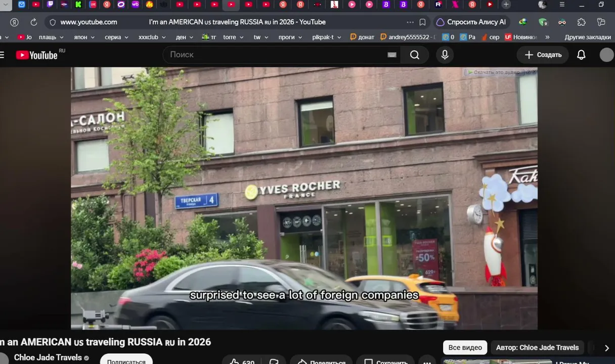Switch to the LIVE tab

click(x=93, y=5)
